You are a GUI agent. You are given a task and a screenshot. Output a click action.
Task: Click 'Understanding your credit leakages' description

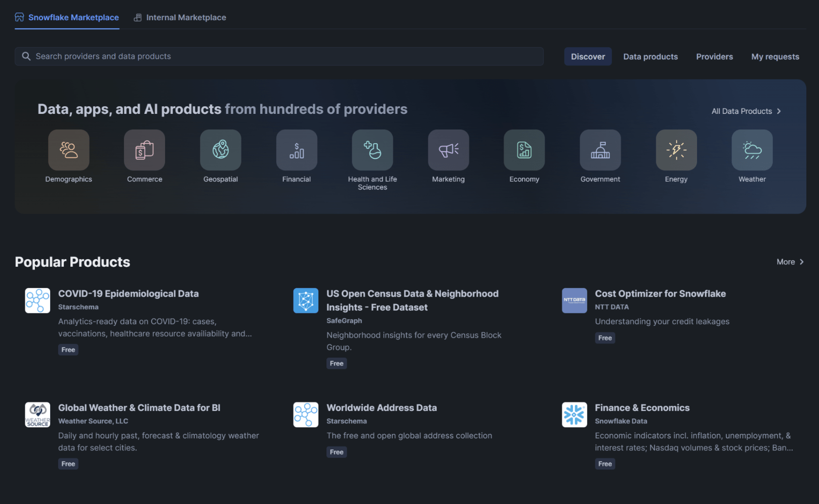[662, 321]
